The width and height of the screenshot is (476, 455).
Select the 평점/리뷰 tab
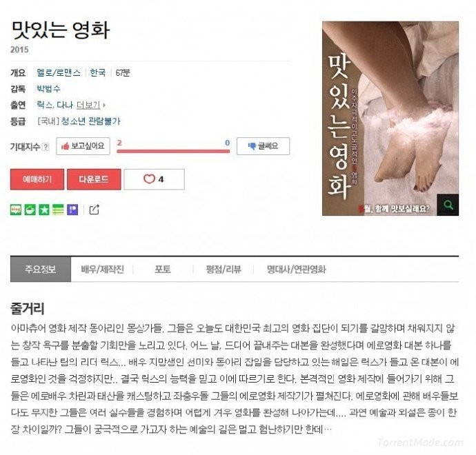pos(224,270)
